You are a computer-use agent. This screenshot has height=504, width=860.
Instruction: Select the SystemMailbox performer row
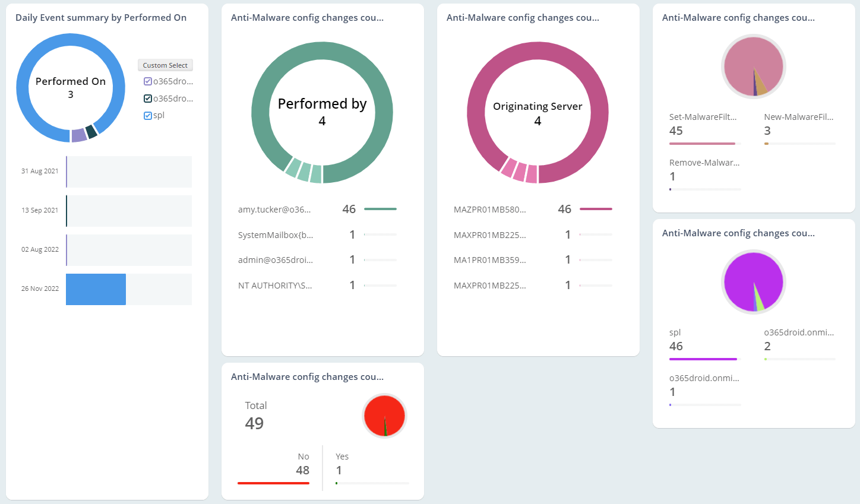pyautogui.click(x=276, y=235)
